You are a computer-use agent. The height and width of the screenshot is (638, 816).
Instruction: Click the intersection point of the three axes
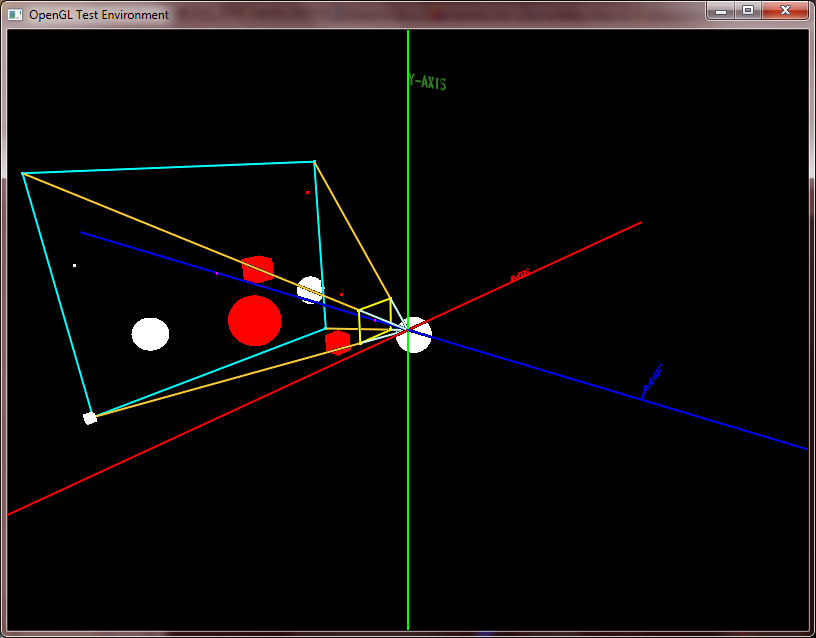(x=409, y=330)
